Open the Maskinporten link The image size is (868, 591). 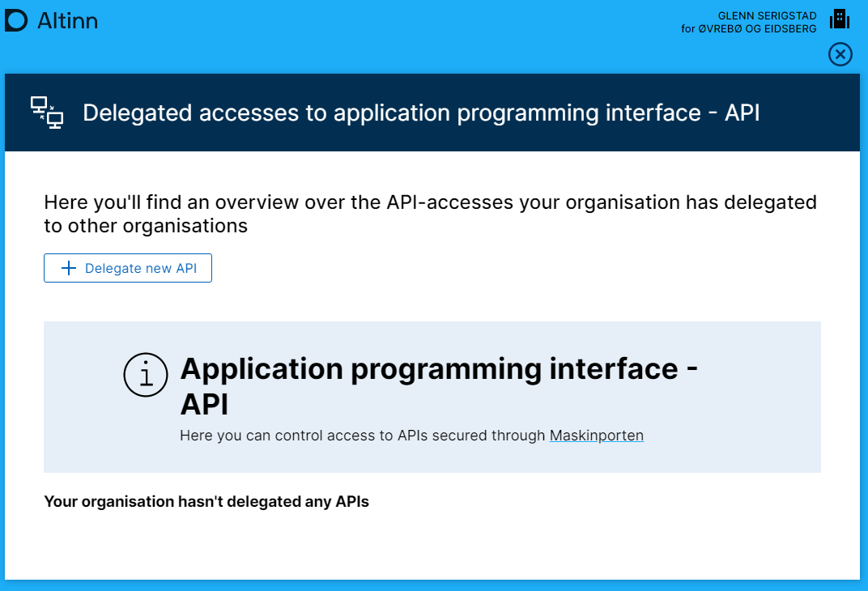[x=596, y=436]
